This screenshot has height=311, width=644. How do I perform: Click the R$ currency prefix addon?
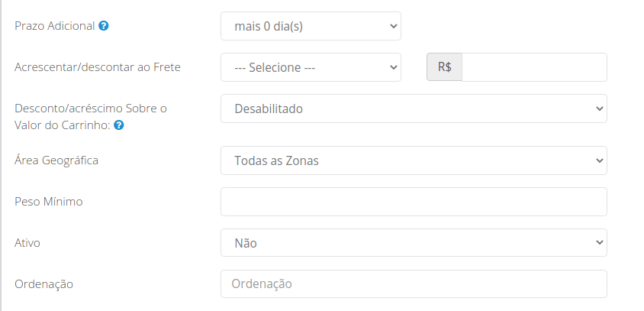[x=444, y=67]
